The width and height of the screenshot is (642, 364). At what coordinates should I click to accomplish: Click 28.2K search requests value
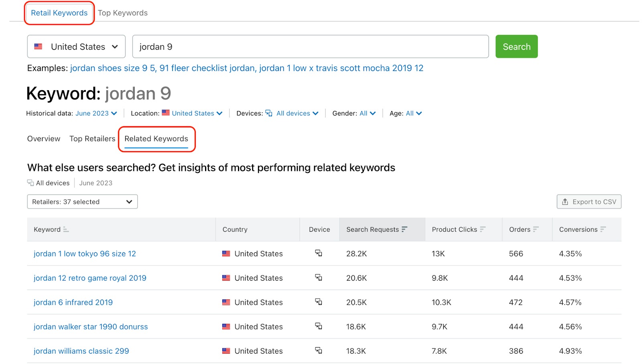click(357, 254)
